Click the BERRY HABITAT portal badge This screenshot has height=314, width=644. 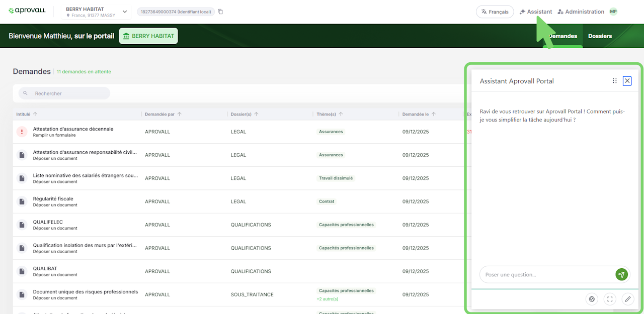pos(148,36)
